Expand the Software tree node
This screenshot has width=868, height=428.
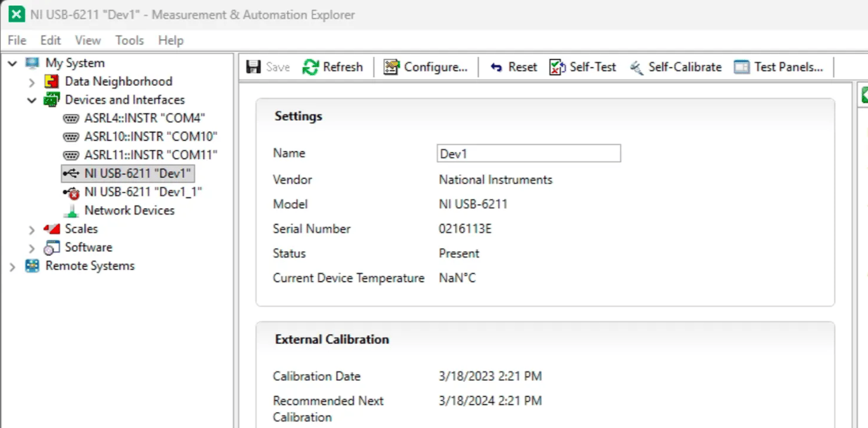point(32,248)
